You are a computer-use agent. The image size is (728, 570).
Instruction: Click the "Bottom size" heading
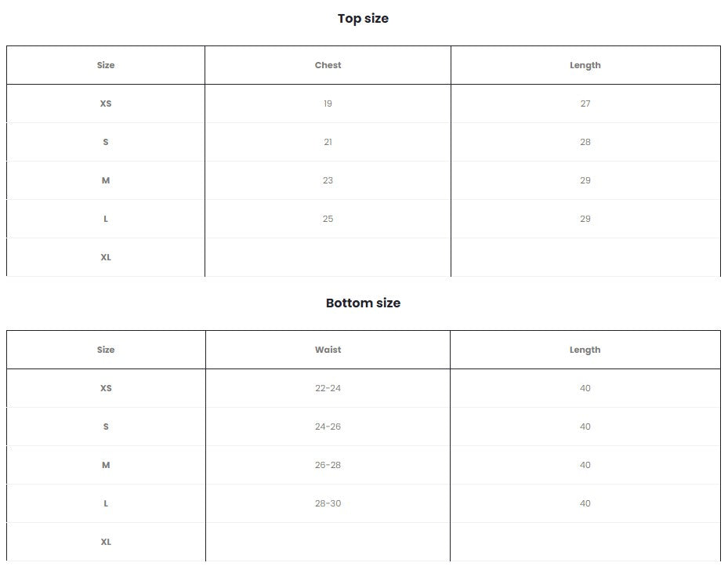click(363, 303)
